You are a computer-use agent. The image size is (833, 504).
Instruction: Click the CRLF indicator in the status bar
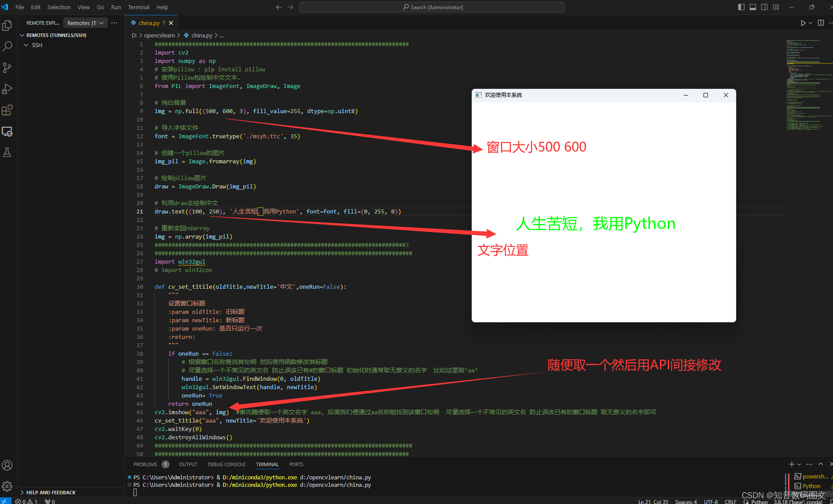[730, 501]
